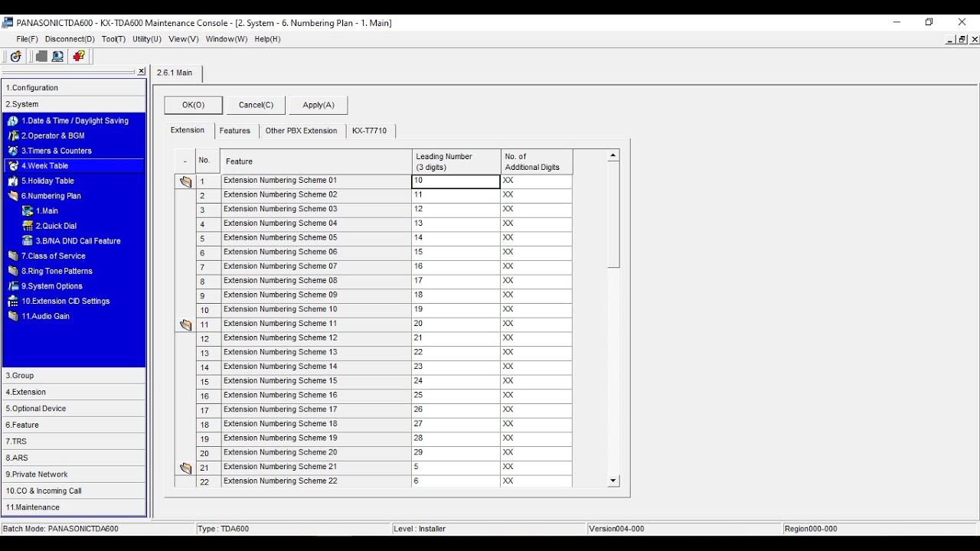The image size is (980, 551).
Task: Click the Timers & Counters clock icon
Action: point(13,151)
